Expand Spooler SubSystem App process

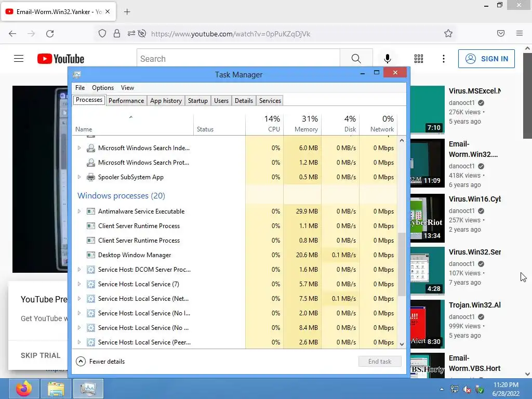click(79, 177)
